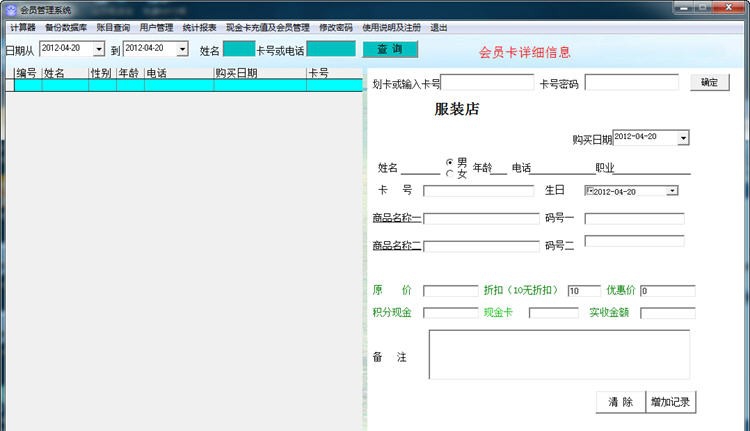Open the 使用说明及注册 menu
750x431 pixels.
point(391,27)
